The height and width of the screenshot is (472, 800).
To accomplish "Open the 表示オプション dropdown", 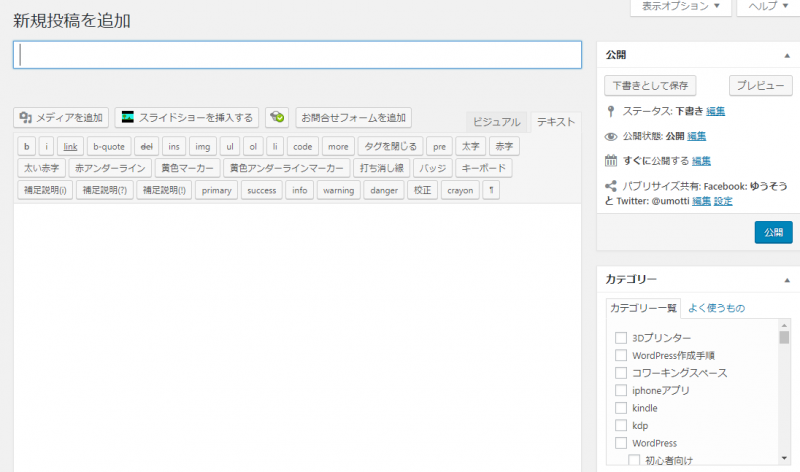I will 680,6.
